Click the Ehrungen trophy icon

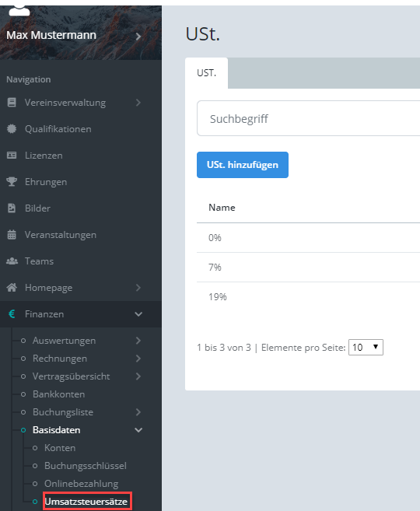pyautogui.click(x=12, y=181)
